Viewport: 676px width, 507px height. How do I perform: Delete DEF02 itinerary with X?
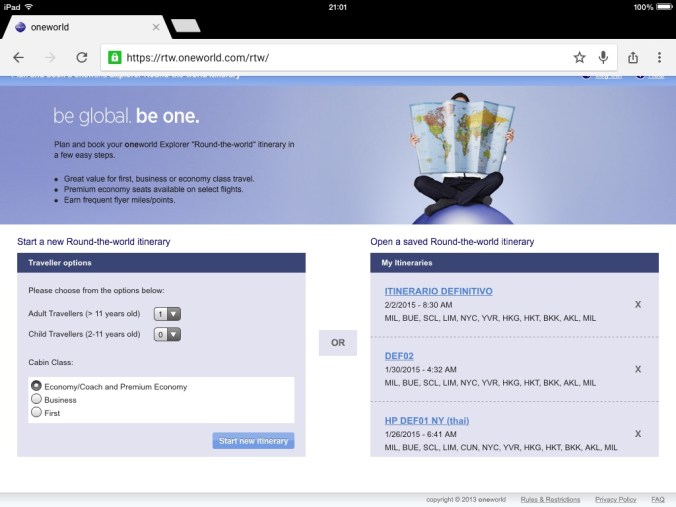(638, 369)
